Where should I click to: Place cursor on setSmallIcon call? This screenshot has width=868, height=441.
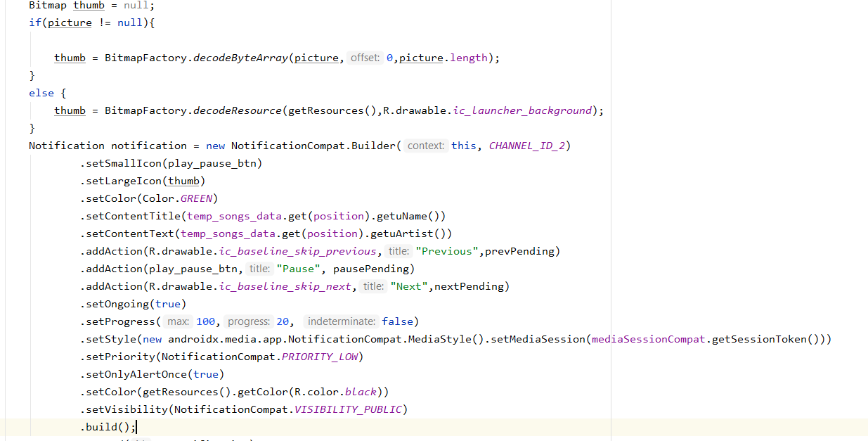click(124, 163)
